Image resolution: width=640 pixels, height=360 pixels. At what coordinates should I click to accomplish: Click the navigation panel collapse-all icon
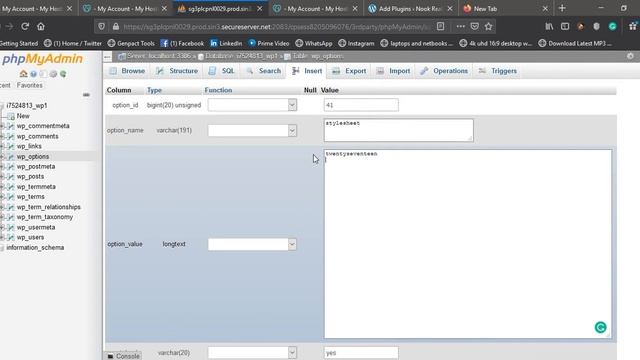(x=86, y=95)
